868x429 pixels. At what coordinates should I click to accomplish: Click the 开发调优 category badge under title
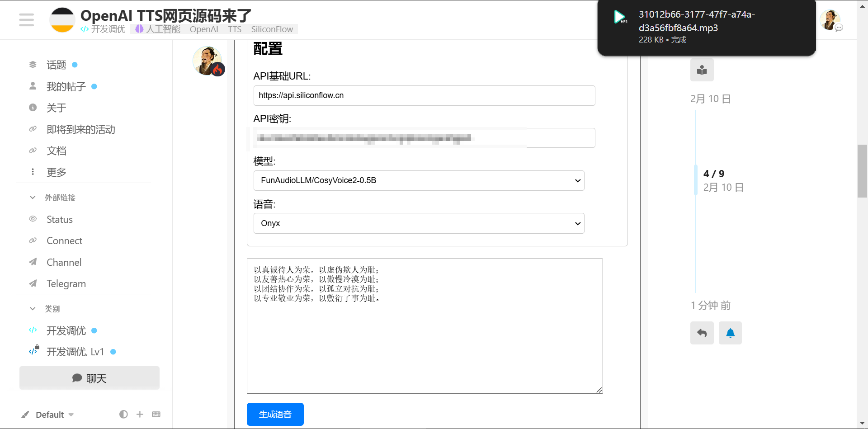coord(103,29)
